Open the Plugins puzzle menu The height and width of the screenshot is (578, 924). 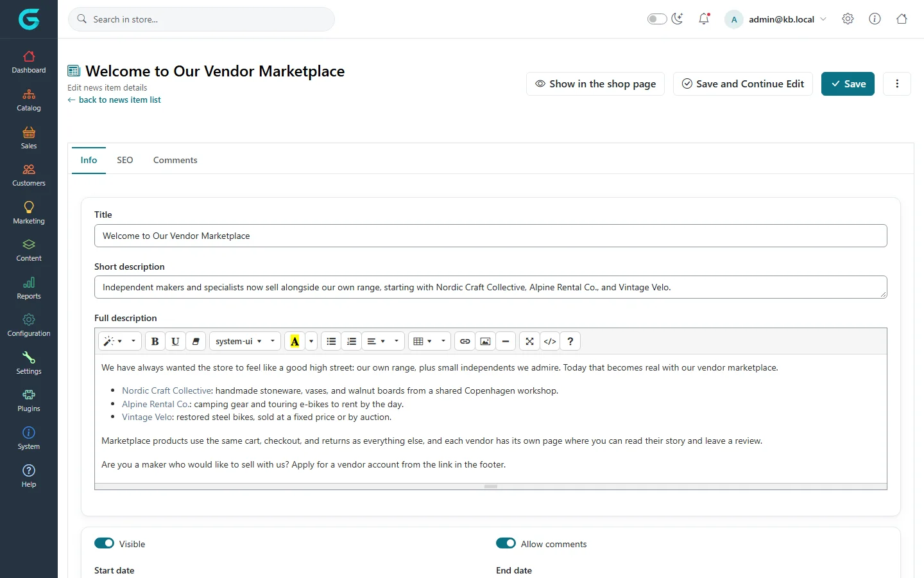[x=29, y=401]
